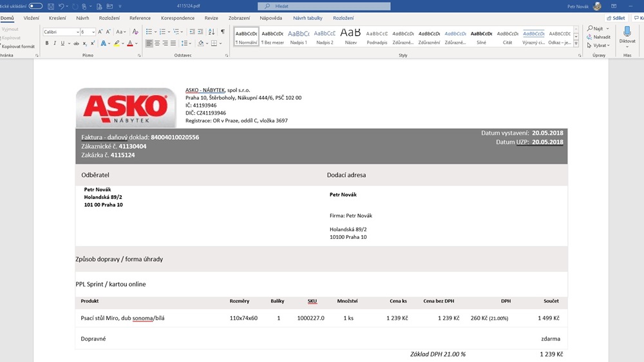The width and height of the screenshot is (644, 362).
Task: Click the Diktovat microphone icon
Action: (x=627, y=32)
